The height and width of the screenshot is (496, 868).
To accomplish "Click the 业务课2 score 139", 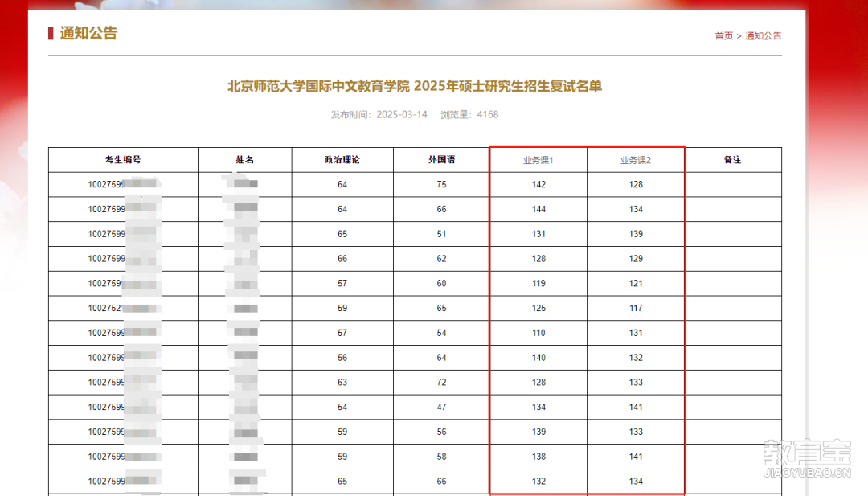I will [636, 234].
